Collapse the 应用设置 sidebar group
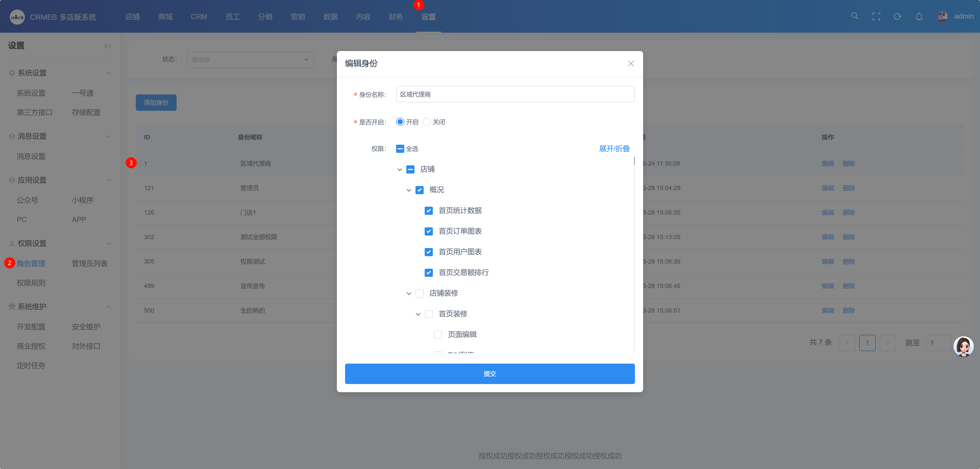The image size is (980, 469). [x=109, y=180]
